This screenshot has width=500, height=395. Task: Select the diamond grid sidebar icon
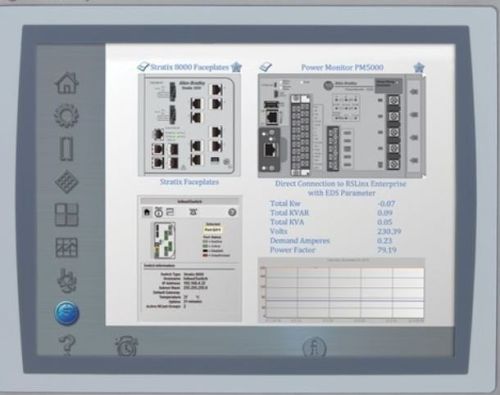click(x=67, y=182)
